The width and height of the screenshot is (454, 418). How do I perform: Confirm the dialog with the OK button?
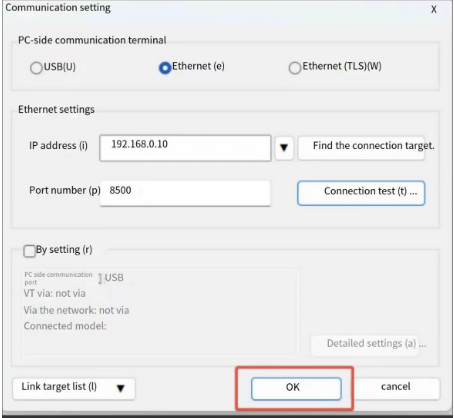[296, 388]
